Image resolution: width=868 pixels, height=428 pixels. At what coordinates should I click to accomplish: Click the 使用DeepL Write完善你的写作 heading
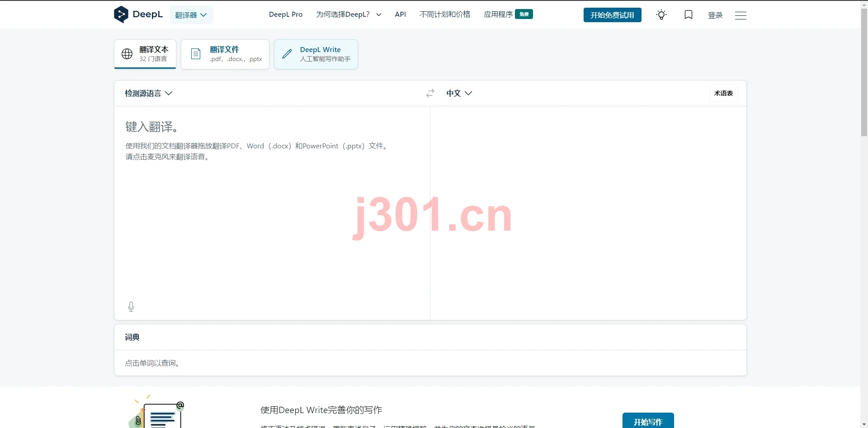click(x=321, y=410)
